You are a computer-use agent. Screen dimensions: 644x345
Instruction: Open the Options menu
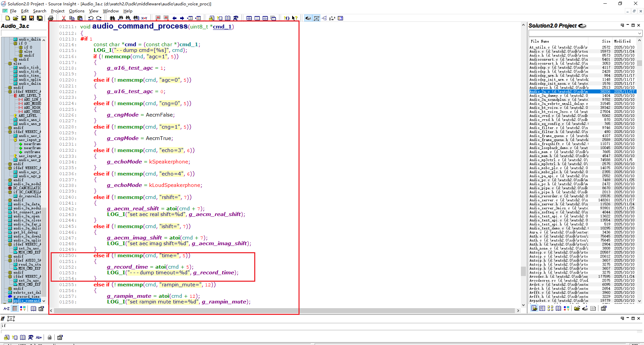[x=76, y=11]
